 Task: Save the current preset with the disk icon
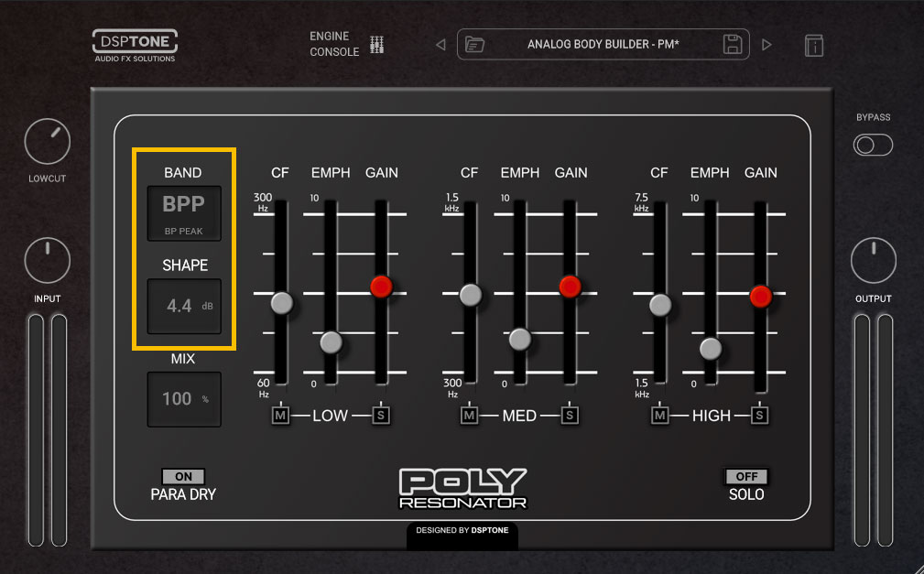(733, 44)
